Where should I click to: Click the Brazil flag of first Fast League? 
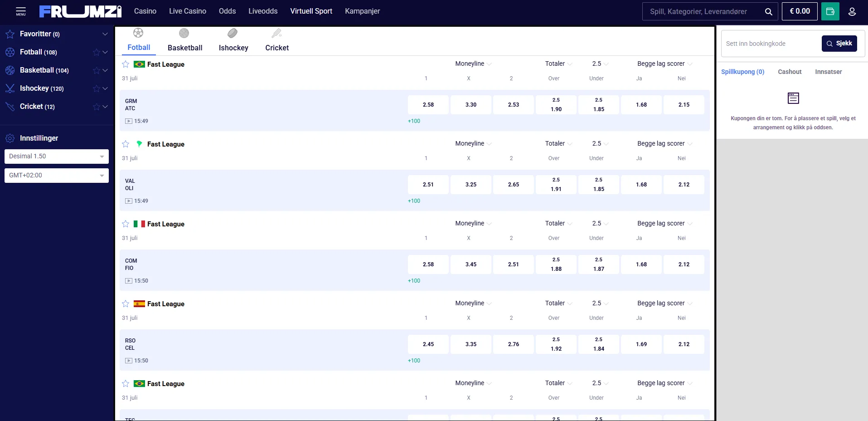(x=139, y=64)
